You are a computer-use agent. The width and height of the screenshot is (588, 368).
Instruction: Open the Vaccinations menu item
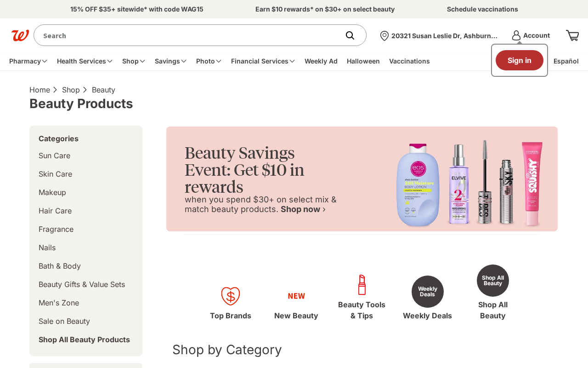pos(409,61)
